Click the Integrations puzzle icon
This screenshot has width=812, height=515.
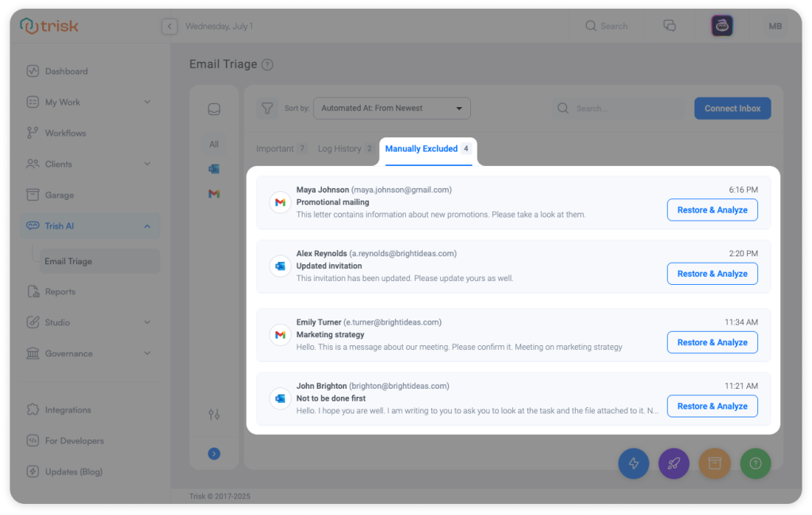click(33, 409)
